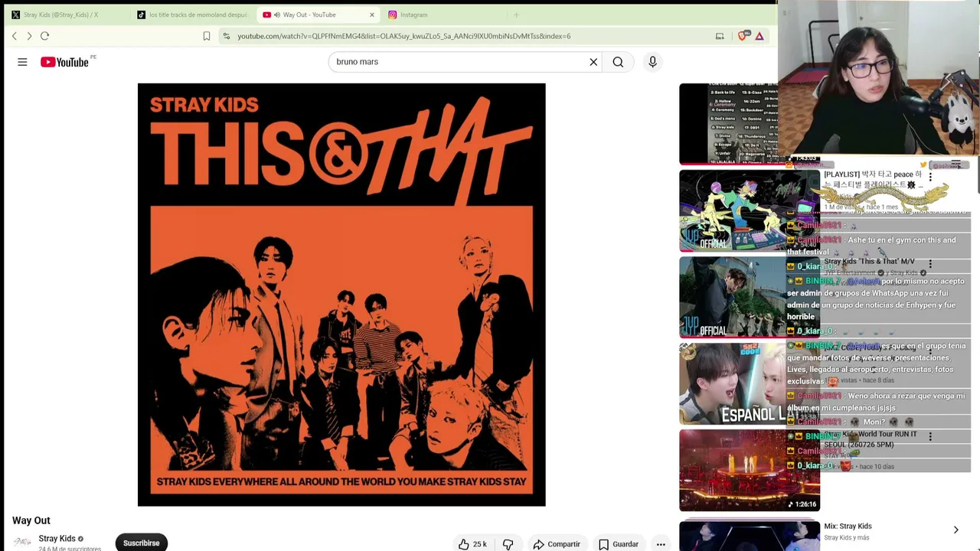Viewport: 980px width, 551px height.
Task: Like the Way Out video
Action: 472,544
